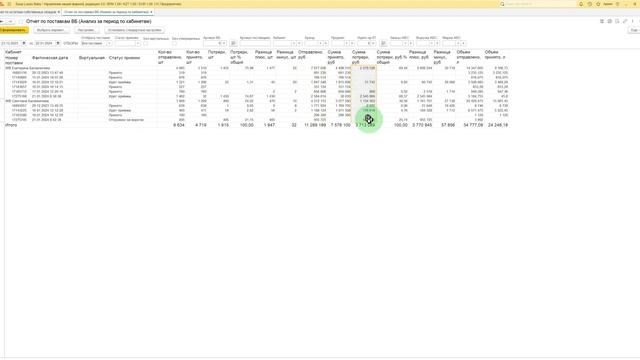Toggle the 'Без виртуальных' checkbox
Image resolution: width=640 pixels, height=360 pixels.
coord(146,43)
